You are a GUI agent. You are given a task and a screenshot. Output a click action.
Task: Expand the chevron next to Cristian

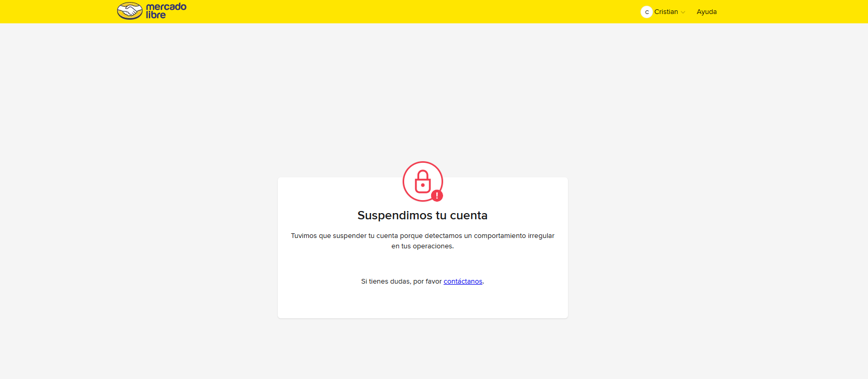point(683,12)
